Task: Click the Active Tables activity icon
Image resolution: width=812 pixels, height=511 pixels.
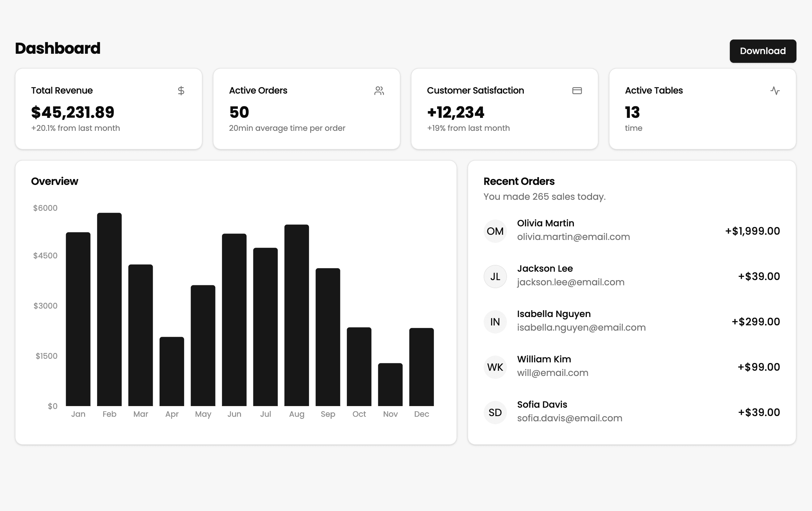Action: pos(775,91)
